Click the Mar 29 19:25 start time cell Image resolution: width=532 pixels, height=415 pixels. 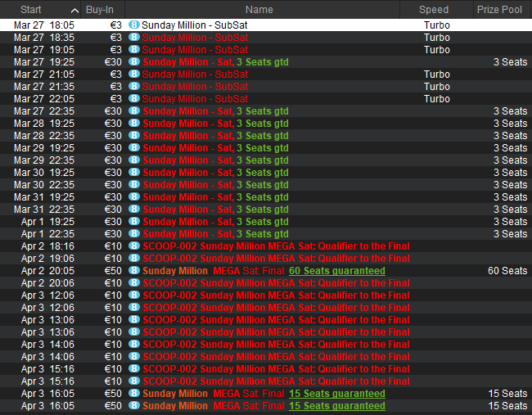pyautogui.click(x=43, y=148)
